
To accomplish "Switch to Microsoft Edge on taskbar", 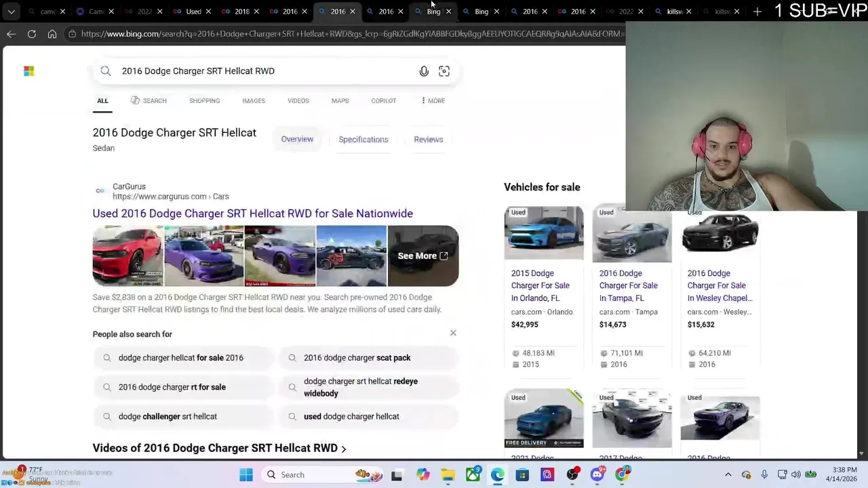I will tap(498, 475).
